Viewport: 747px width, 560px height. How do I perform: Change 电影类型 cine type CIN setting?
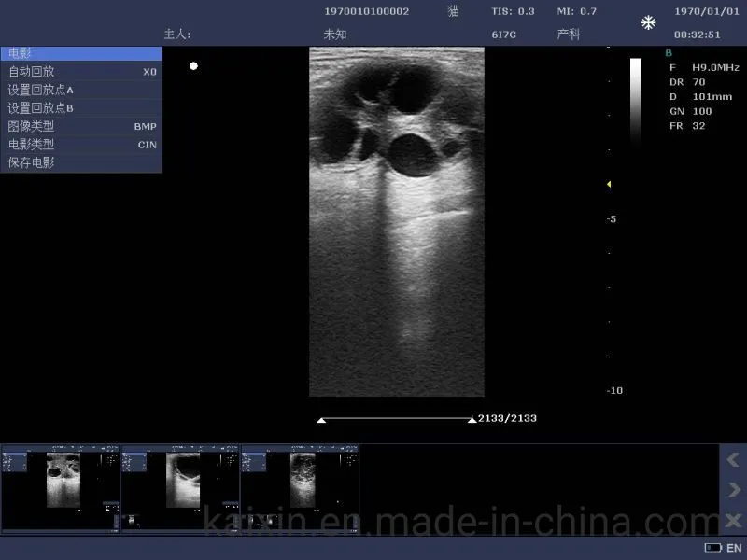click(x=81, y=145)
